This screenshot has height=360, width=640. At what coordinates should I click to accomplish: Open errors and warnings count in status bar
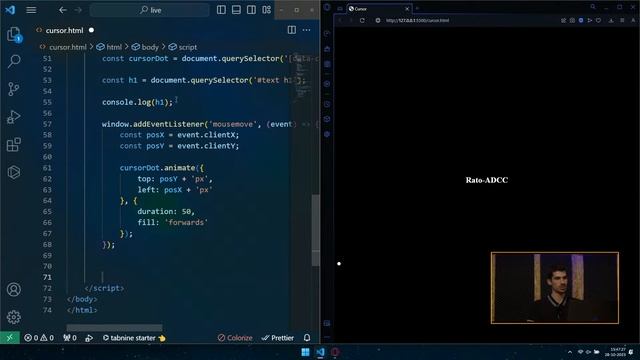(39, 338)
